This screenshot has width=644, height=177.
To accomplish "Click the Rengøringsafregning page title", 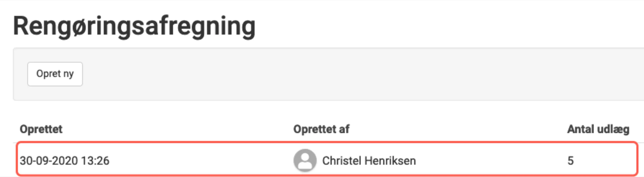I will 134,25.
